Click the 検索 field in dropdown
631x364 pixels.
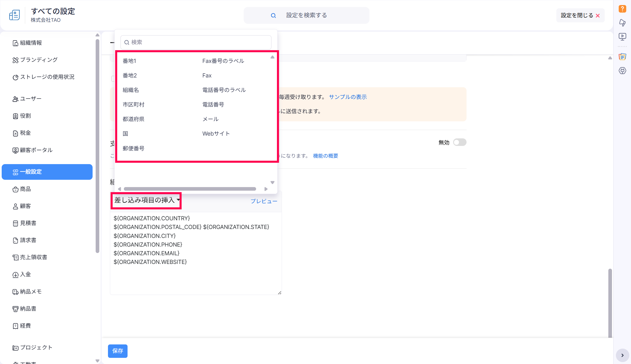[x=196, y=42]
